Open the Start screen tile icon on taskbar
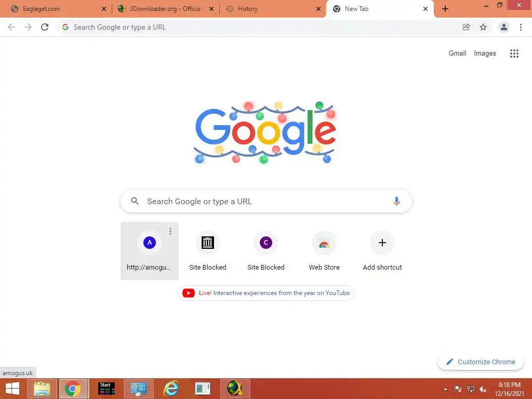The image size is (532, 399). point(107,389)
